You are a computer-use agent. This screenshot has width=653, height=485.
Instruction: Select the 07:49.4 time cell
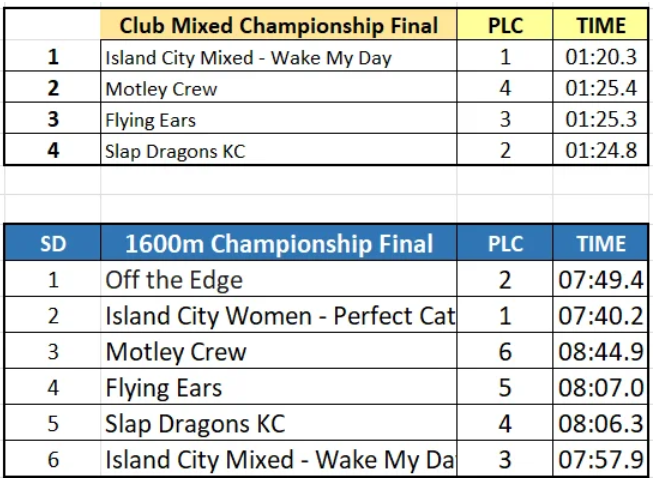tap(601, 280)
